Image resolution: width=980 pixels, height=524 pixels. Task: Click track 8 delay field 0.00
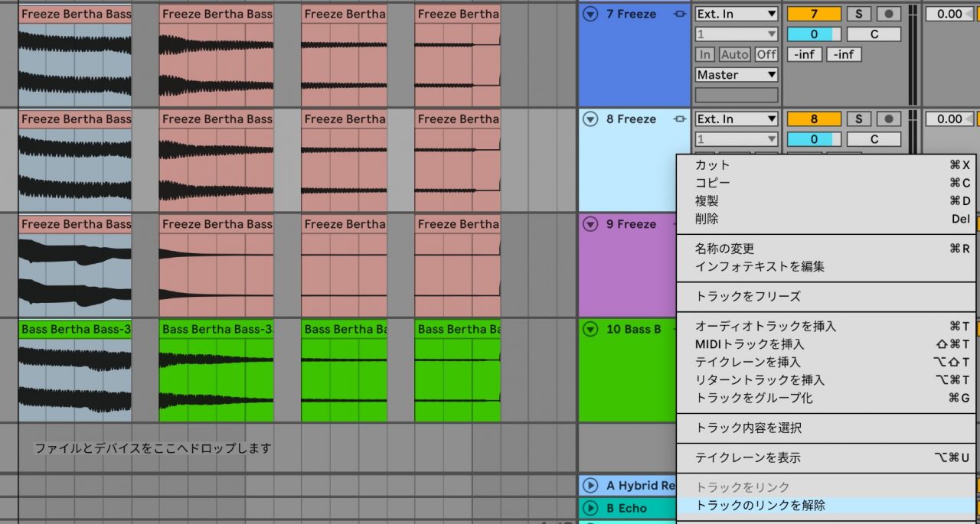949,119
